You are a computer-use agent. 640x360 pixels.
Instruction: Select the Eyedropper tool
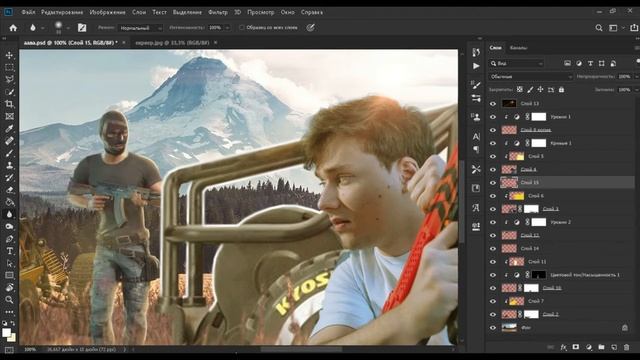click(x=9, y=129)
